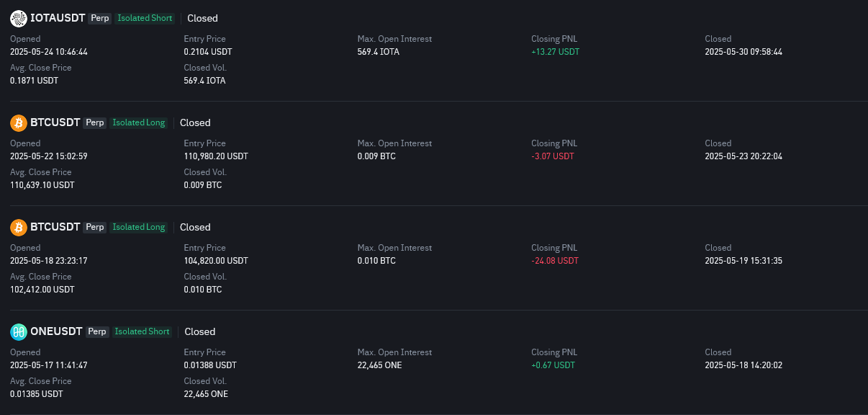Click the Bitcoin icon on the position opened 2025-05-18
This screenshot has width=868, height=415.
tap(19, 227)
